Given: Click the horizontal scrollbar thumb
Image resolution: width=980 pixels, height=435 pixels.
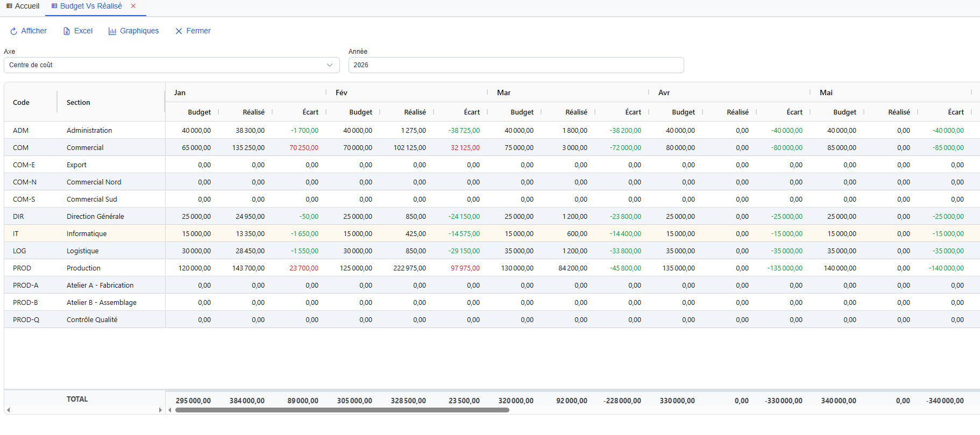Looking at the screenshot, I should point(342,410).
